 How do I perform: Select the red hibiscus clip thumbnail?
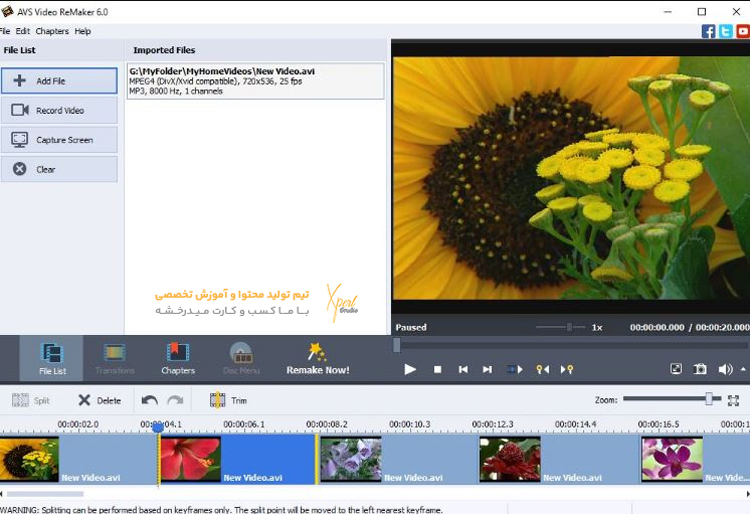pyautogui.click(x=190, y=459)
